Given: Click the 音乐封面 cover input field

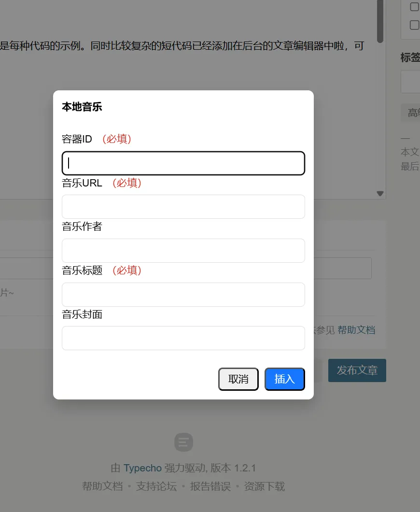Looking at the screenshot, I should click(183, 338).
